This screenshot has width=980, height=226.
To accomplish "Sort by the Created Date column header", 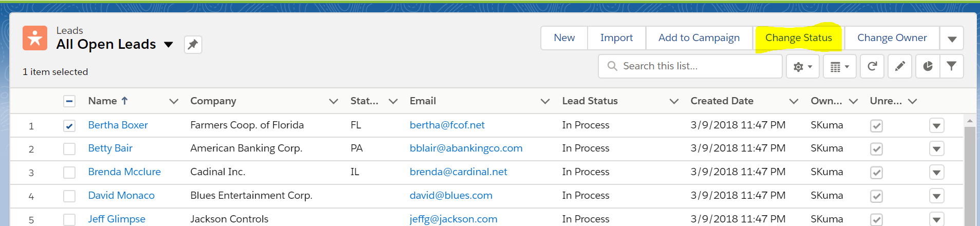I will [x=722, y=101].
